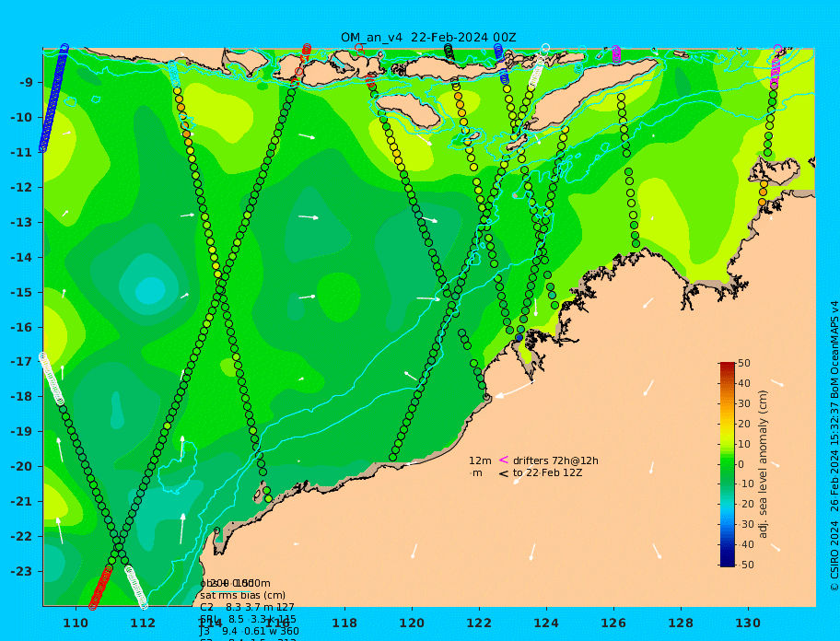The height and width of the screenshot is (641, 840).
Task: Click the color bar value "-50" at bottom
Action: pos(746,565)
